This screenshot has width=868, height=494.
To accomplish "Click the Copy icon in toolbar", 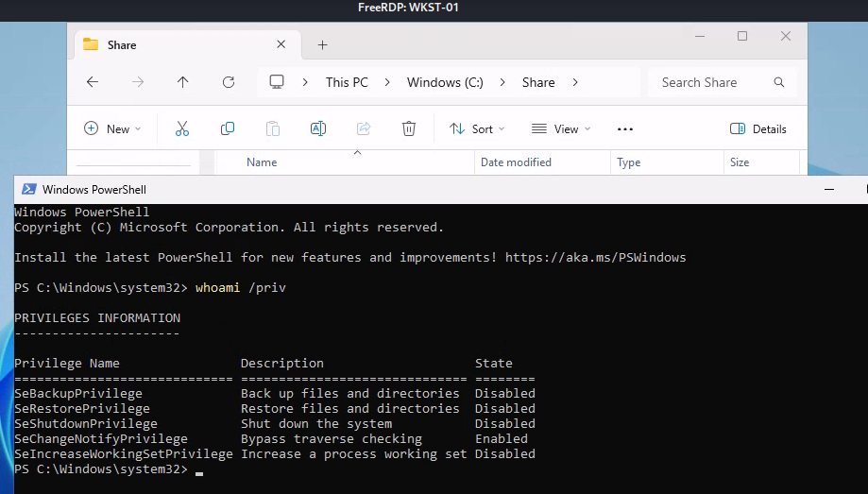I will tap(228, 128).
